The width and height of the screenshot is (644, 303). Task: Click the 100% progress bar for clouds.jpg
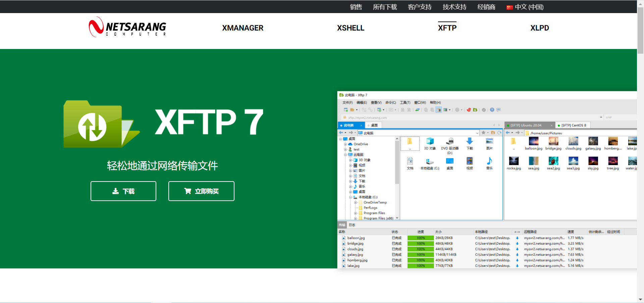pyautogui.click(x=421, y=249)
